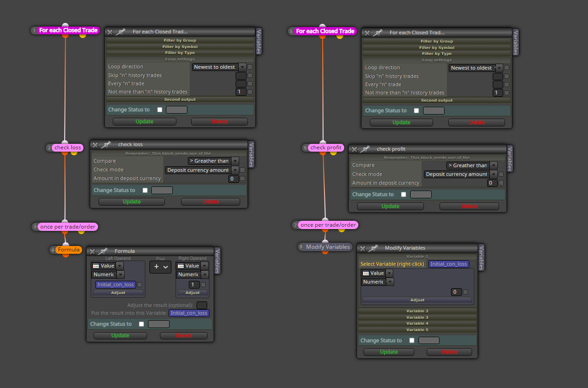Enable 'Change Status to' checkbox in 'check loss' panel
The width and height of the screenshot is (588, 388).
pyautogui.click(x=145, y=190)
